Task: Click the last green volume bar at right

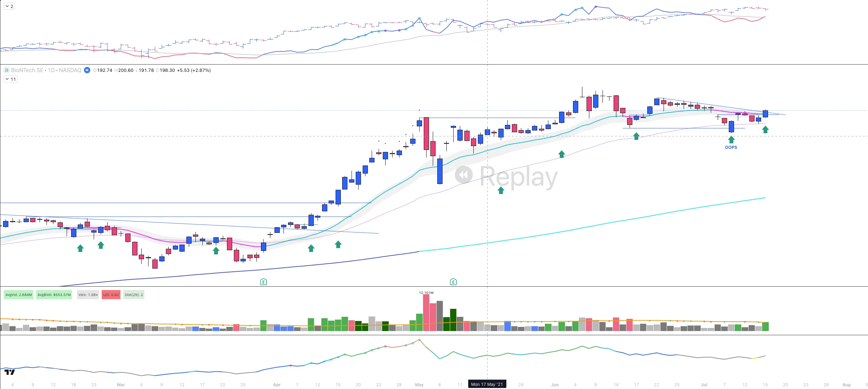Action: [765, 327]
